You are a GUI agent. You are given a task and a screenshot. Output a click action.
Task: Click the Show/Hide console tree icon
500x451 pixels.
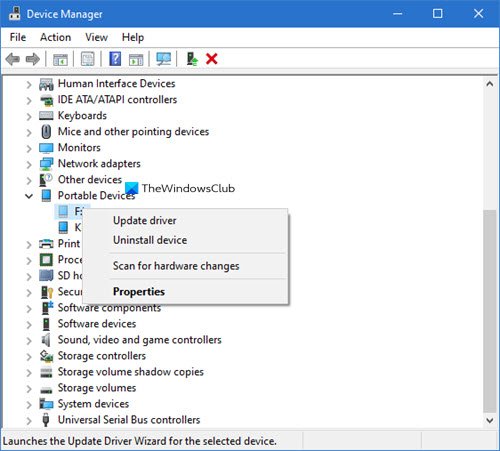coord(60,59)
